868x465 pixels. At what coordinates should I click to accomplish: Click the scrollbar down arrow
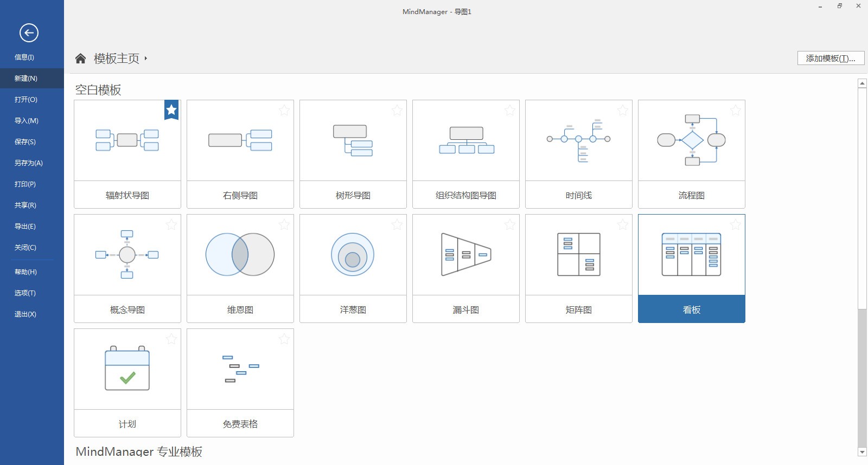pyautogui.click(x=862, y=452)
